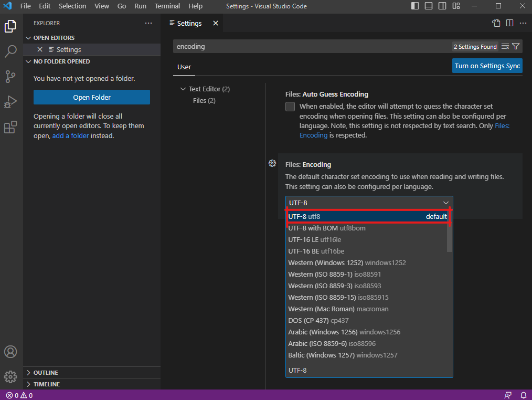The image size is (532, 400).
Task: Click the filter settings funnel icon
Action: pyautogui.click(x=516, y=47)
